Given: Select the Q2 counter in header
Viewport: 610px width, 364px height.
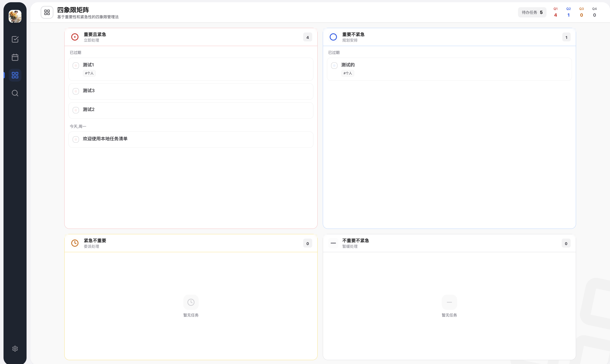Looking at the screenshot, I should (x=568, y=12).
